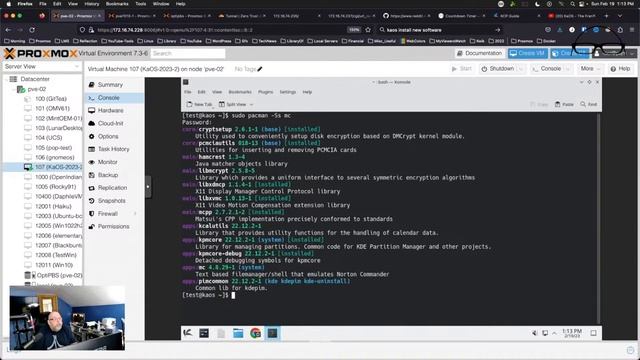Screen dimensions: 640x360
Task: Select VM 105 (pop-test)
Action: click(53, 148)
